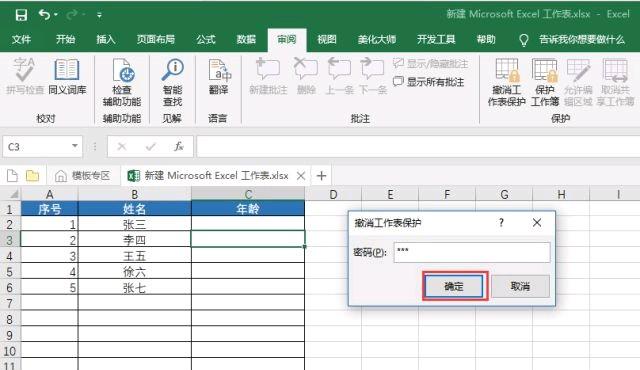
Task: Save the workbook via the floppy disk icon
Action: click(21, 15)
